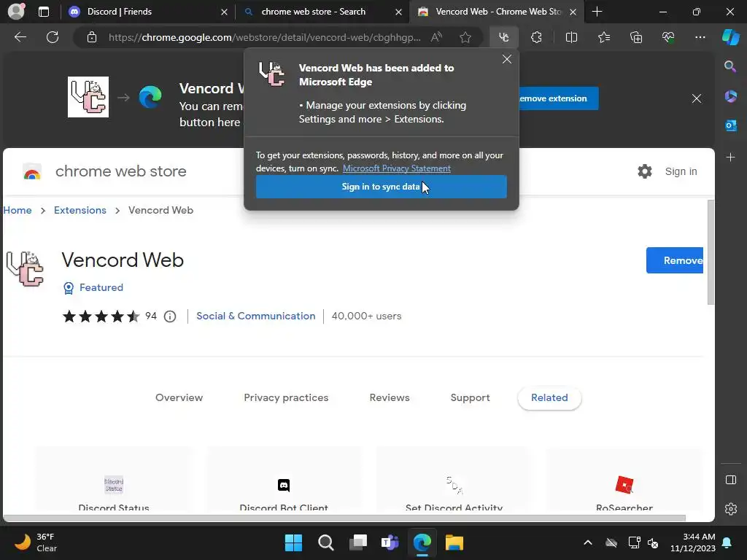Open the Discord Status related extension
The image size is (747, 560).
114,480
